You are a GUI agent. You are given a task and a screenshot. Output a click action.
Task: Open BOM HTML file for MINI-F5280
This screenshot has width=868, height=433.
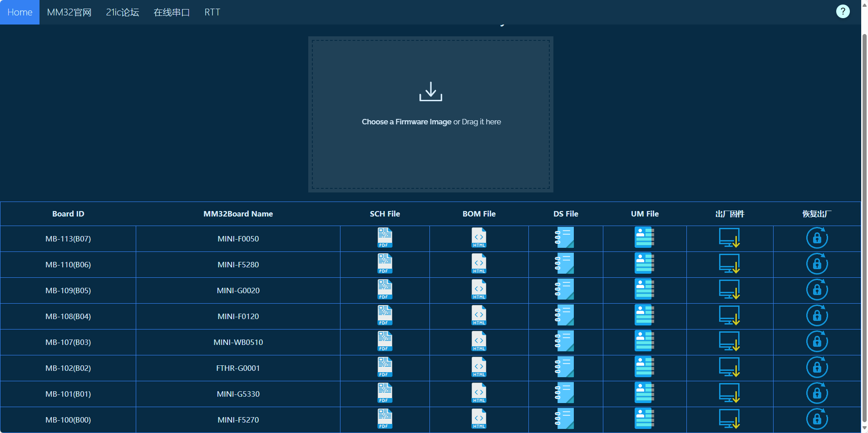coord(478,264)
